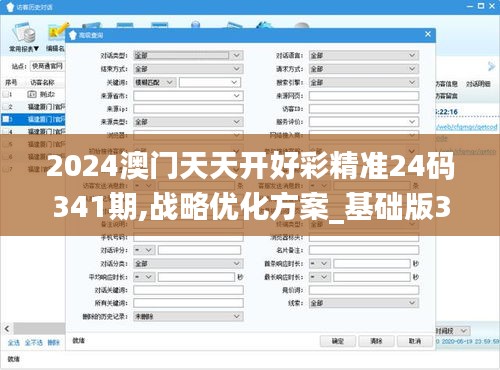The image size is (500, 370).
Task: Click the edit pencil toolbar icon
Action: [x=57, y=32]
